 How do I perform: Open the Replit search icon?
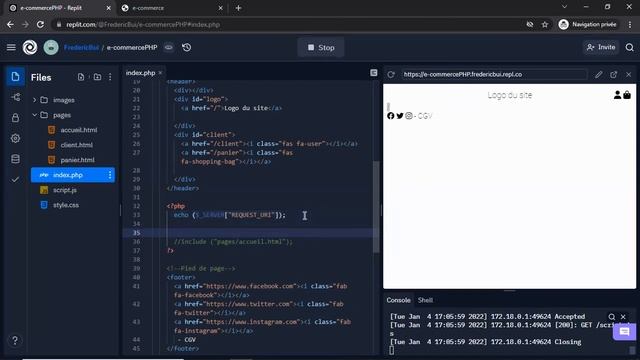629,47
